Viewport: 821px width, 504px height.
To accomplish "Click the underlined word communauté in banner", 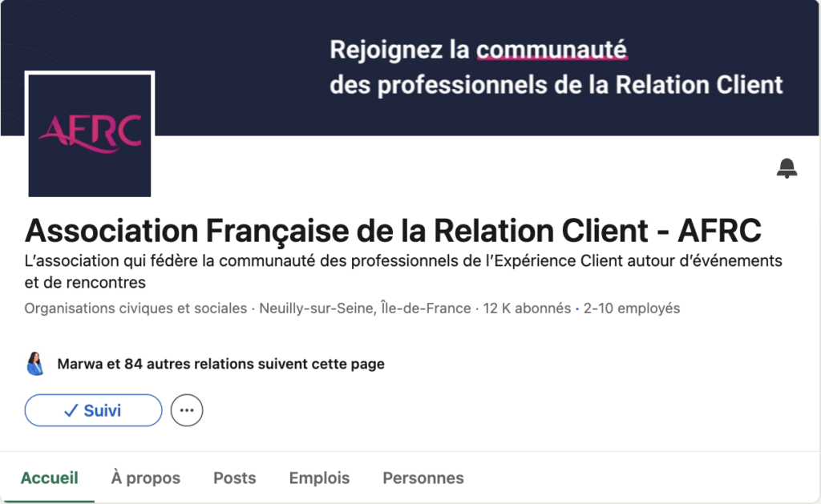I will click(x=552, y=51).
